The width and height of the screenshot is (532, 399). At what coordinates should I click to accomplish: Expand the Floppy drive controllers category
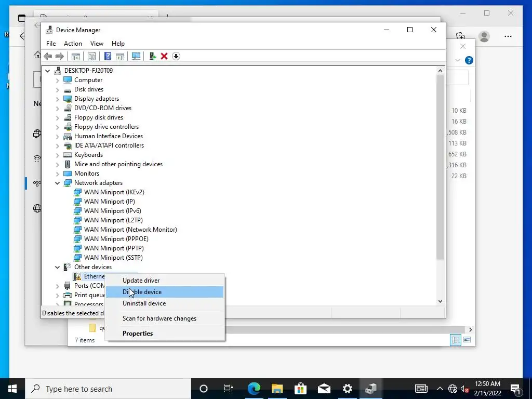point(57,127)
